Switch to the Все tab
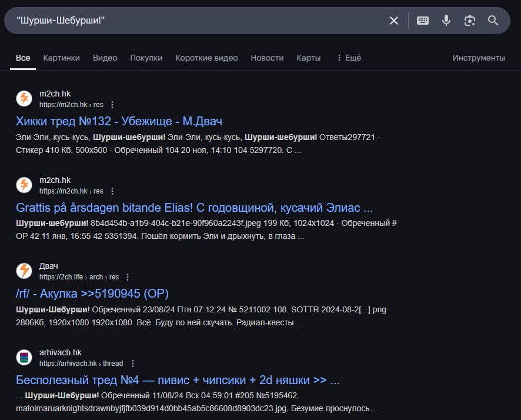This screenshot has height=420, width=521. (23, 58)
